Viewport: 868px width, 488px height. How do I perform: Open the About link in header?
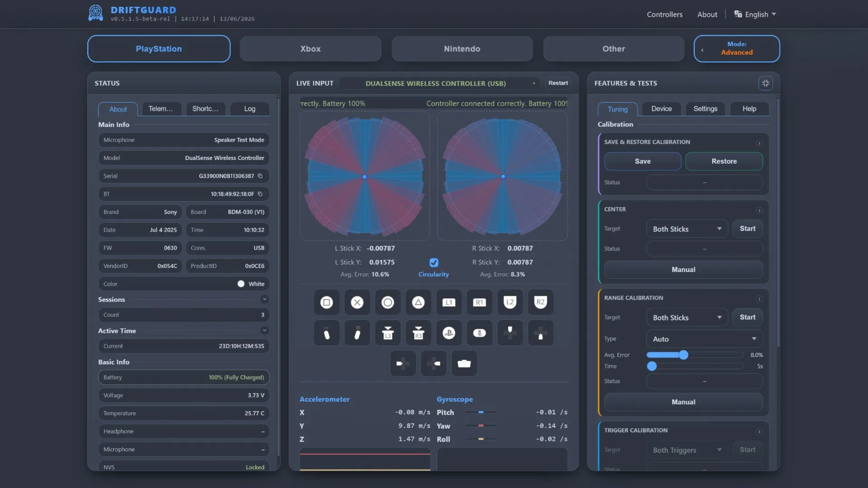click(707, 14)
